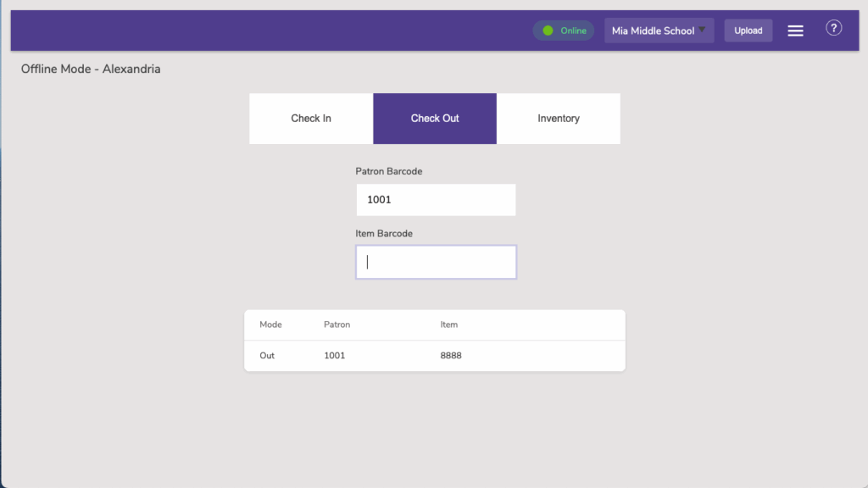The width and height of the screenshot is (868, 488).
Task: Switch to the Check In tab
Action: point(311,119)
